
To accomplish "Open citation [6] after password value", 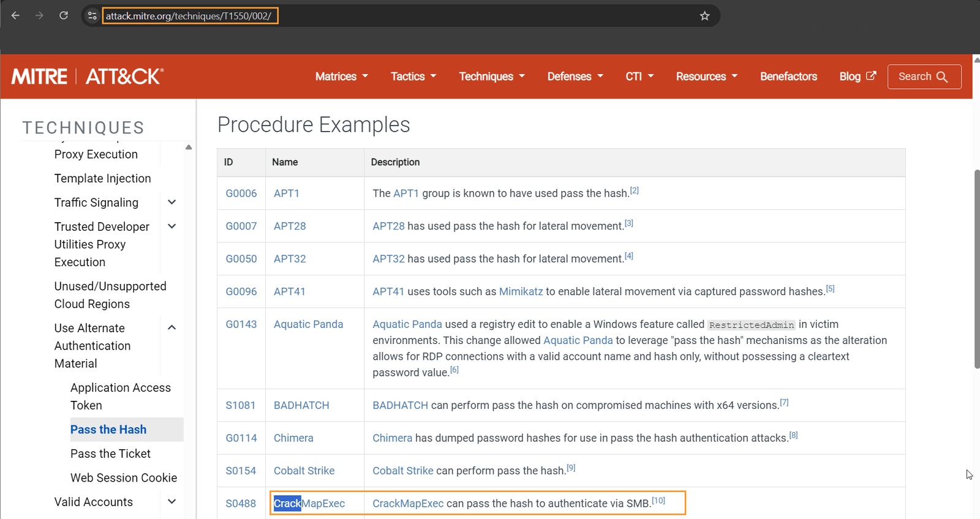I will (x=454, y=370).
